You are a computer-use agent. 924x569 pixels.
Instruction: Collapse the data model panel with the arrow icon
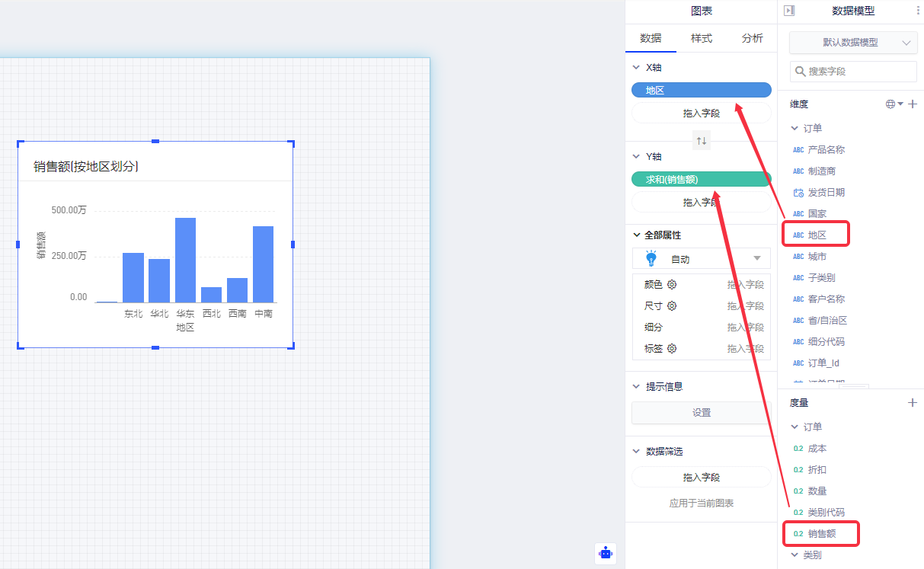tap(789, 11)
